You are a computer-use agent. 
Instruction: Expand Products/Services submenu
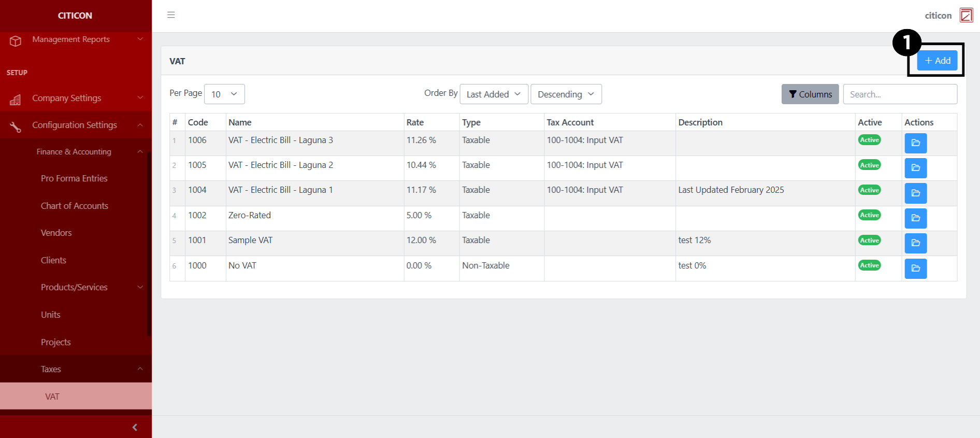tap(75, 287)
